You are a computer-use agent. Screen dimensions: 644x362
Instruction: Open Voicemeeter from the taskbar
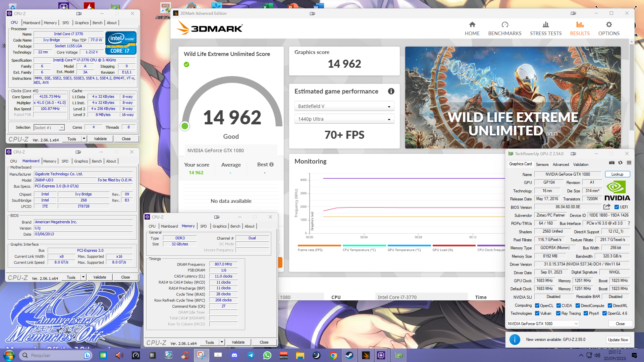click(x=284, y=355)
